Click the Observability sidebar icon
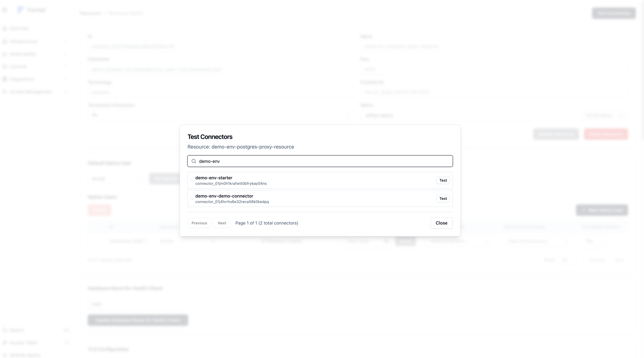644x358 pixels. click(x=5, y=54)
